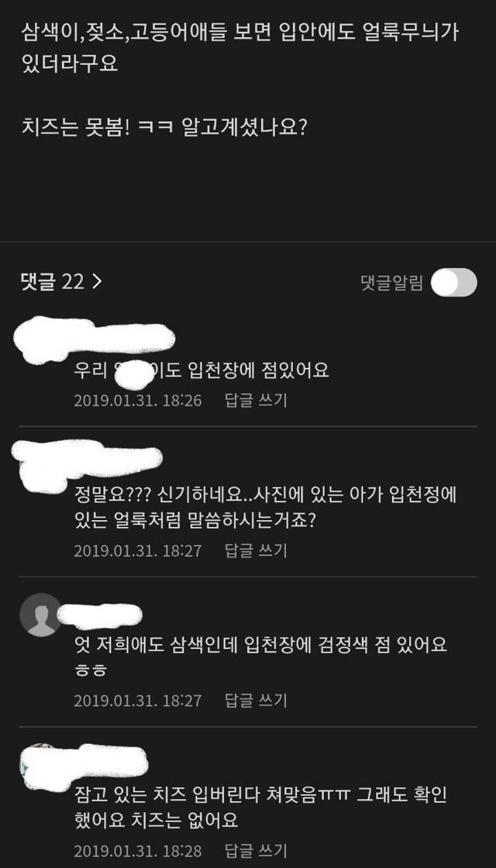The width and height of the screenshot is (496, 868).
Task: Open the blurred nickname beside the gray avatar
Action: point(100,615)
